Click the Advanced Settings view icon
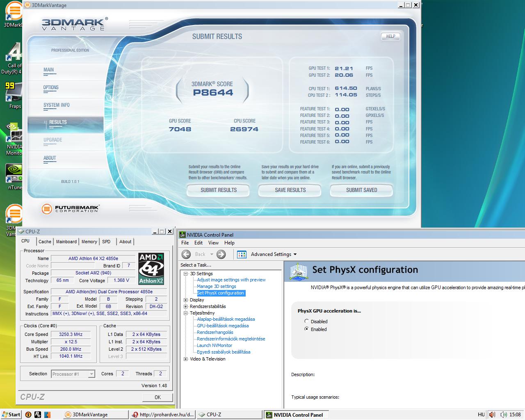This screenshot has height=420, width=525. [242, 254]
